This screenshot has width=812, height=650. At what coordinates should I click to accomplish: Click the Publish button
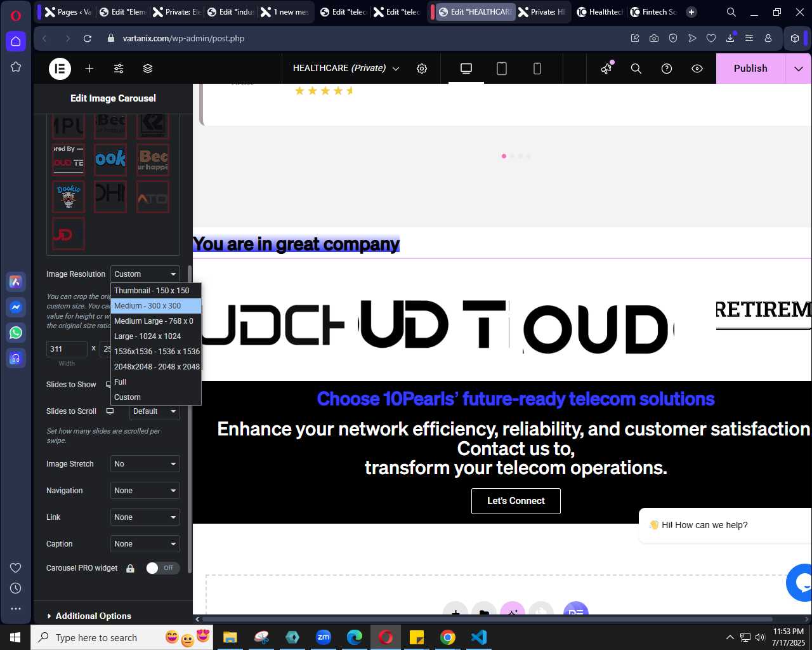click(750, 69)
